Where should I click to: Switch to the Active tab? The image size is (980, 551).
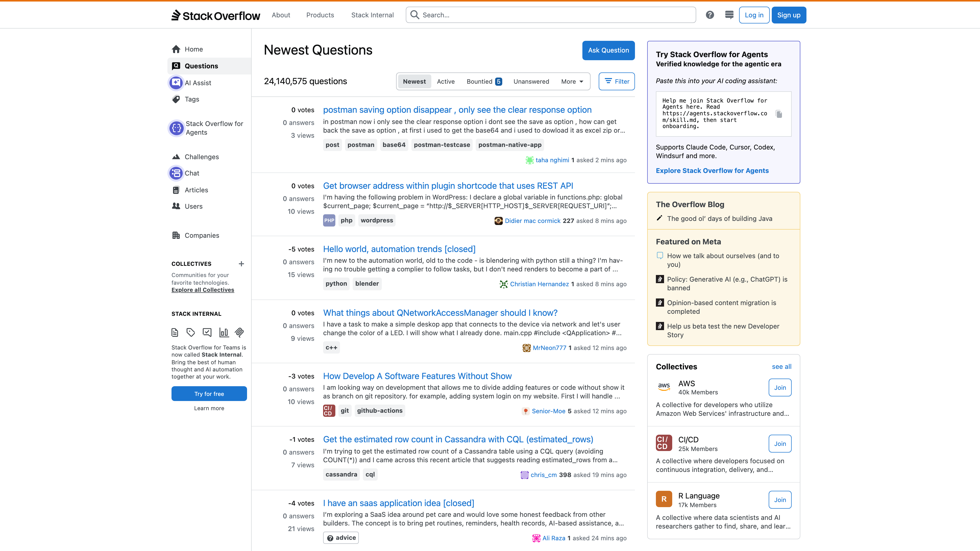[x=446, y=81]
